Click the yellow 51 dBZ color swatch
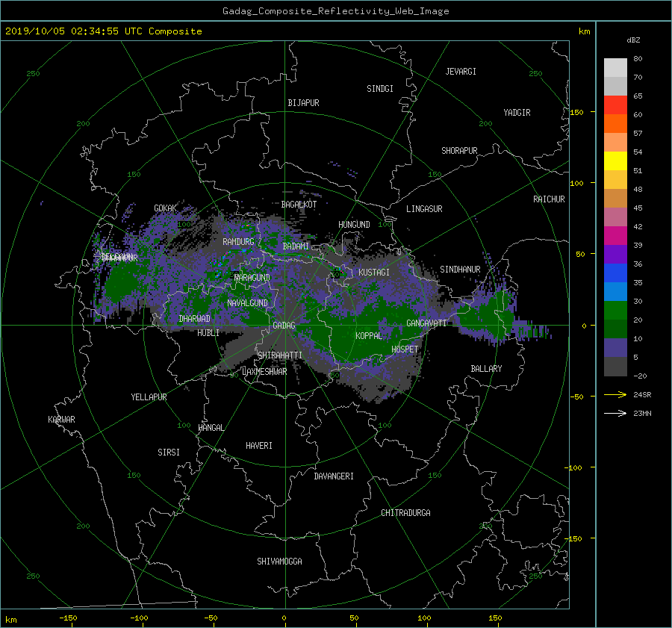Screen dimensions: 672x628 615,161
